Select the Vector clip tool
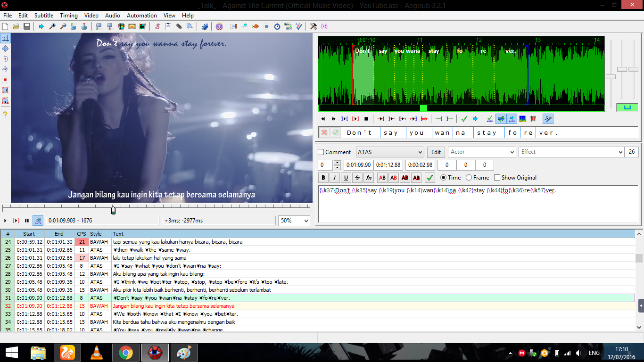Screen dimensions: 644x362 (5, 100)
